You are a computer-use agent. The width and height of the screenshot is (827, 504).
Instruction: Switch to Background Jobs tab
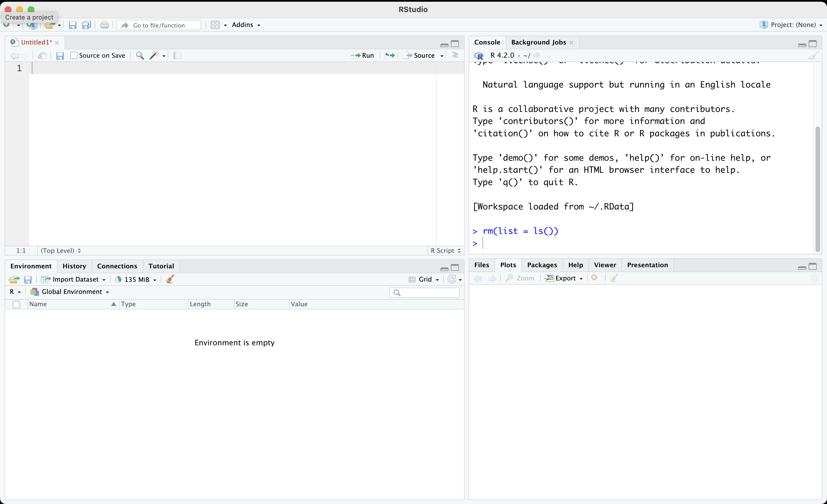[538, 42]
